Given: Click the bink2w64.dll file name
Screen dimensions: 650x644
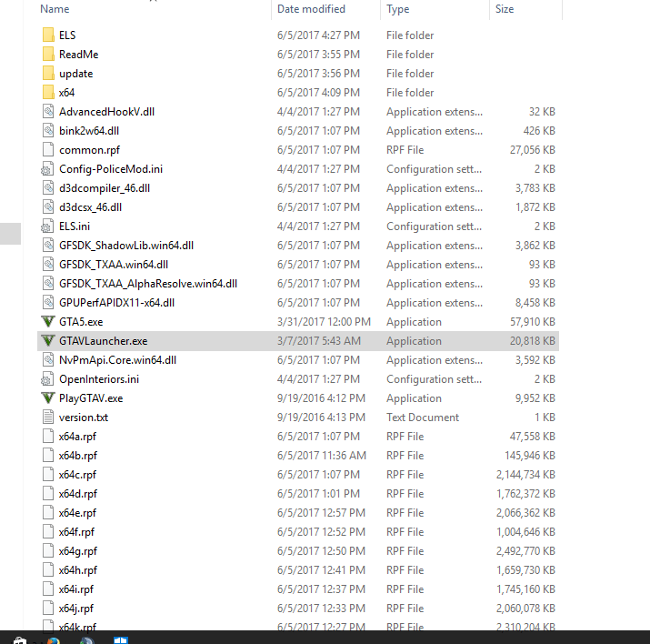Looking at the screenshot, I should point(89,131).
